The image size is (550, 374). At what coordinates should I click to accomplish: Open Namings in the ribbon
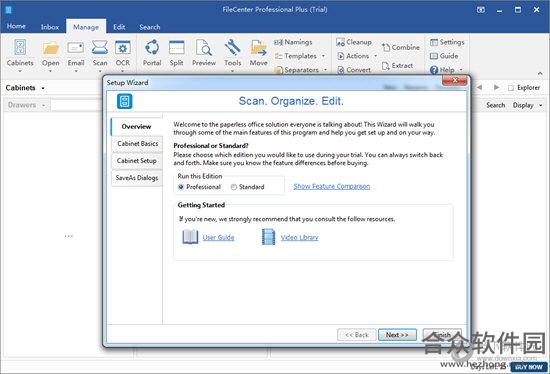click(x=293, y=42)
